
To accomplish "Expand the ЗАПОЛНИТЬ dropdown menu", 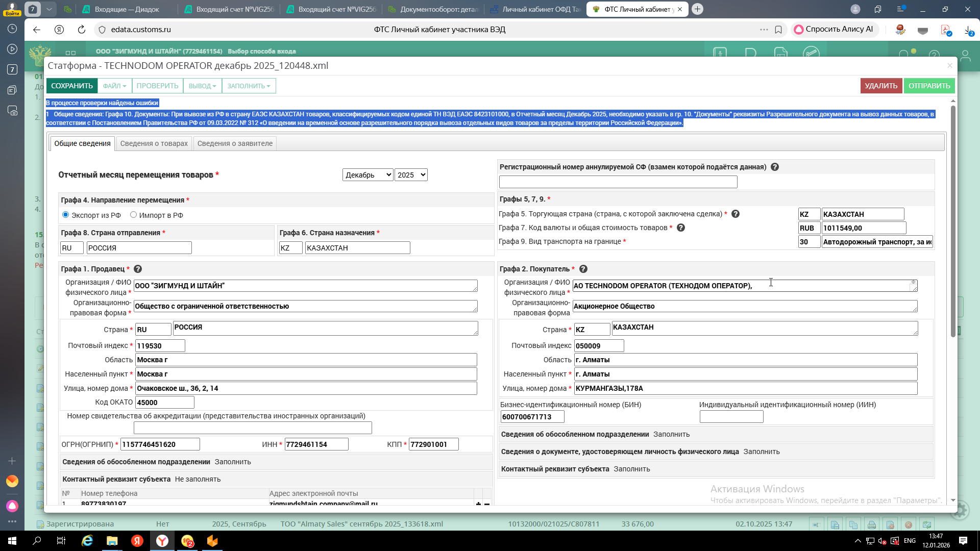I will [x=249, y=86].
